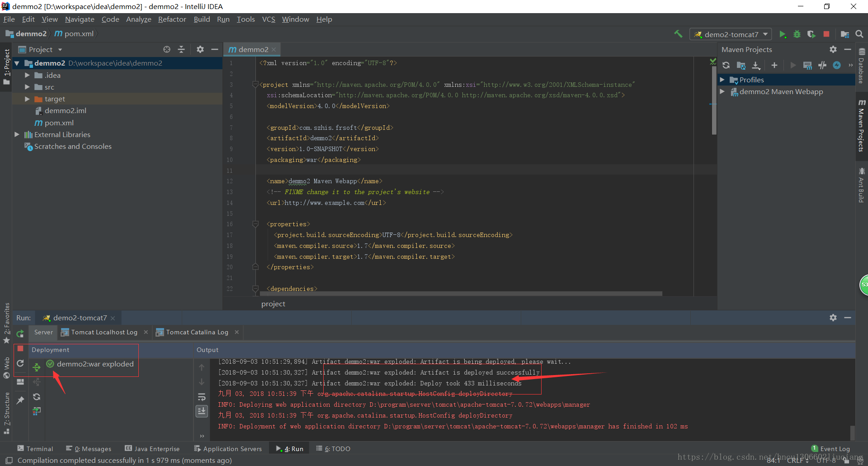The height and width of the screenshot is (466, 868).
Task: Click the Build Project hammer icon
Action: (x=678, y=34)
